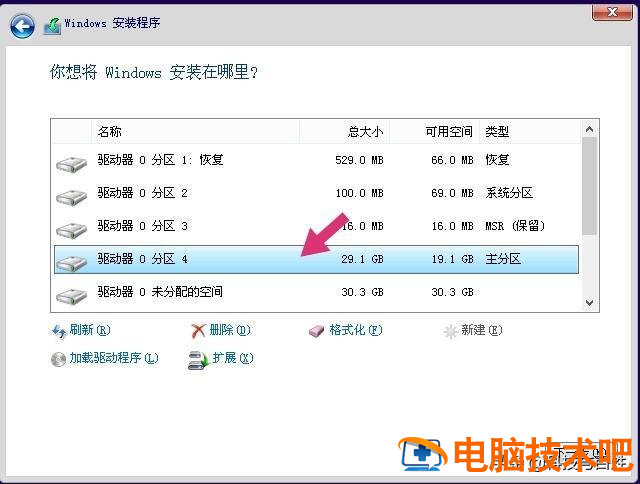This screenshot has height=484, width=640.
Task: Sort by the 可用空间 column header
Action: click(x=434, y=132)
